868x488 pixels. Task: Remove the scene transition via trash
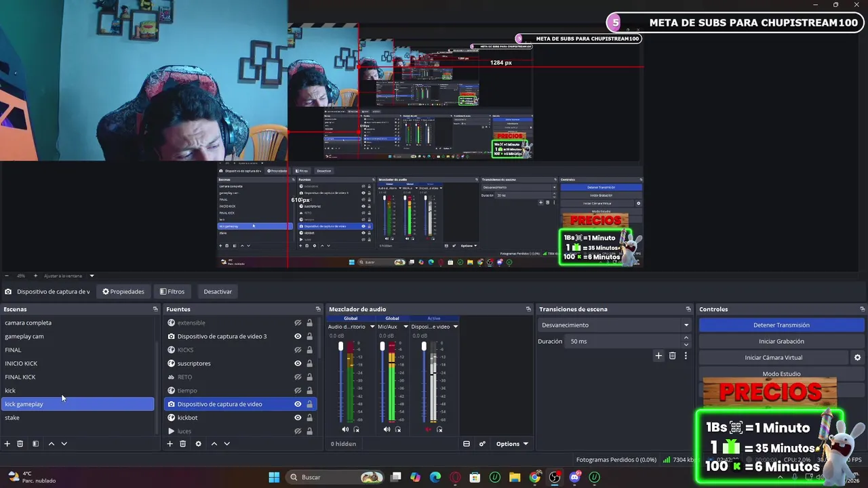672,355
